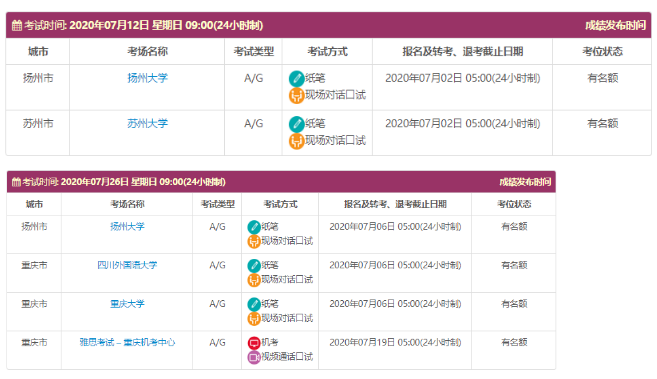657x379 pixels.
Task: Click 有名额 status for 苏州大学
Action: [x=603, y=124]
